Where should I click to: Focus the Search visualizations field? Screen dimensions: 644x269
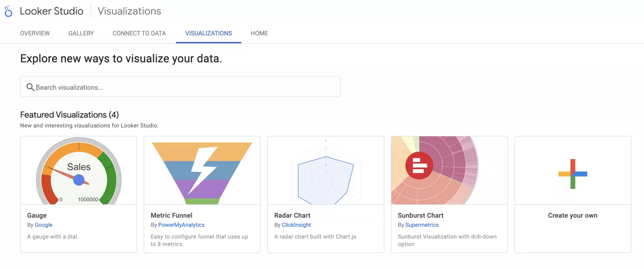coord(187,87)
